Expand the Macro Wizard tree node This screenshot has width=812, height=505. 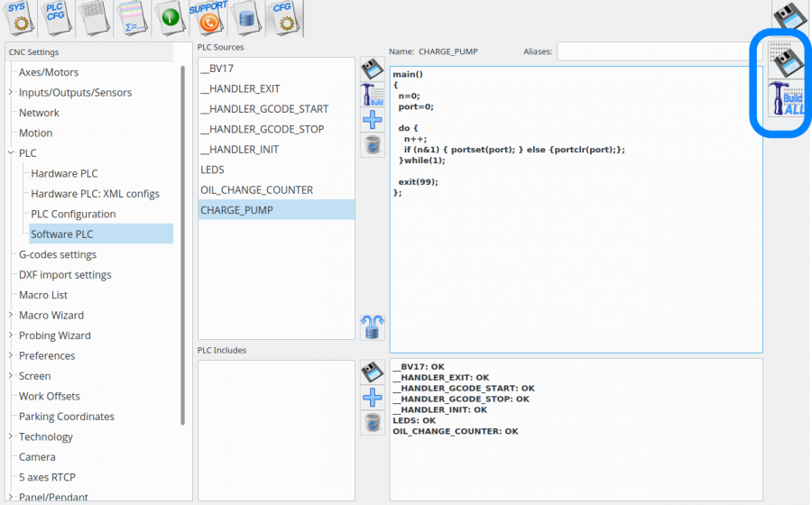11,316
